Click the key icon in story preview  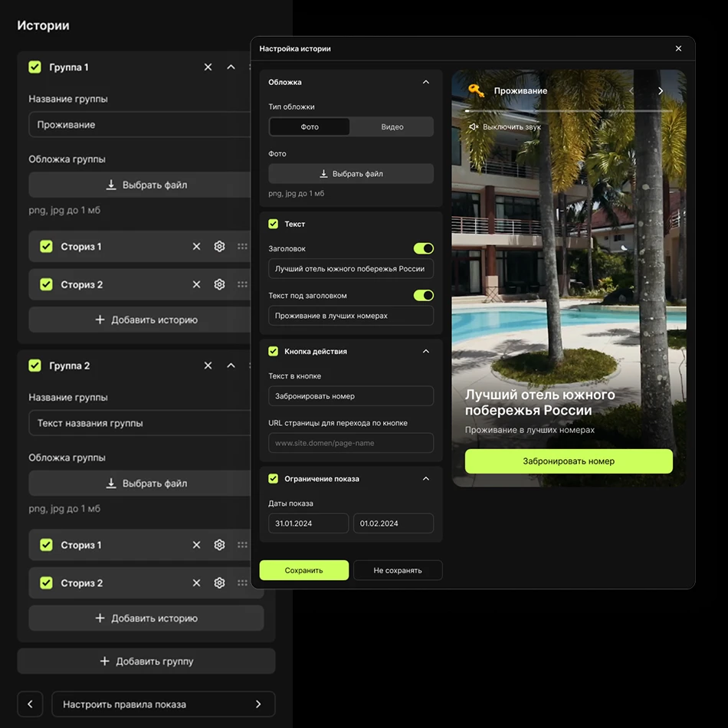pyautogui.click(x=476, y=90)
